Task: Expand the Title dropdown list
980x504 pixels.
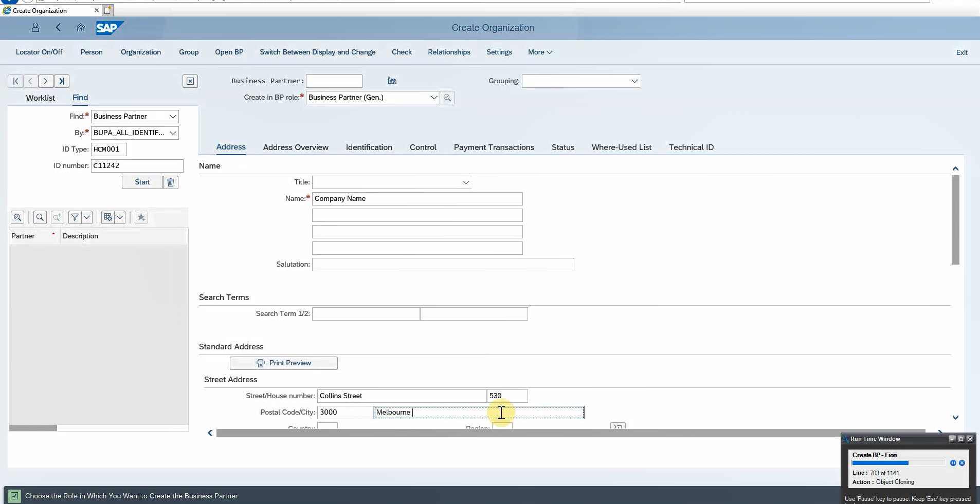Action: (465, 182)
